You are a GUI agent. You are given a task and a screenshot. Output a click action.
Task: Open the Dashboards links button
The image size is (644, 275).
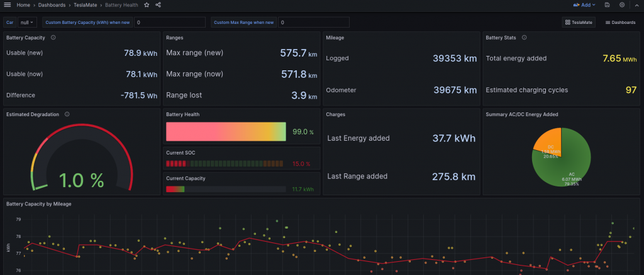(x=620, y=22)
